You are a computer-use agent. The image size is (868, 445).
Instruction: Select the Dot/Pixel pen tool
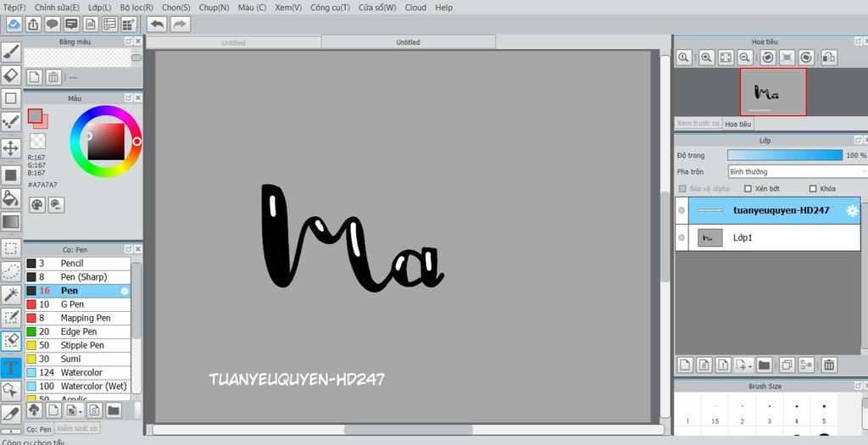(11, 122)
